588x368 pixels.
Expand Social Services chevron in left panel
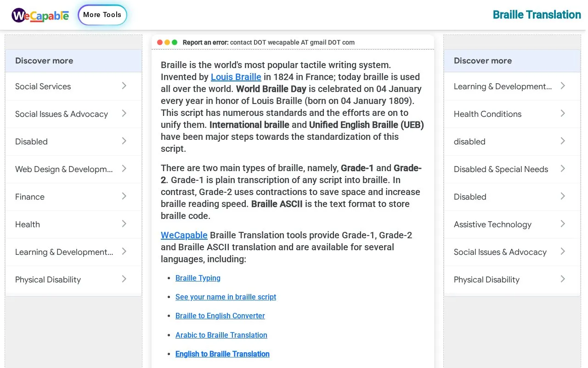point(124,86)
